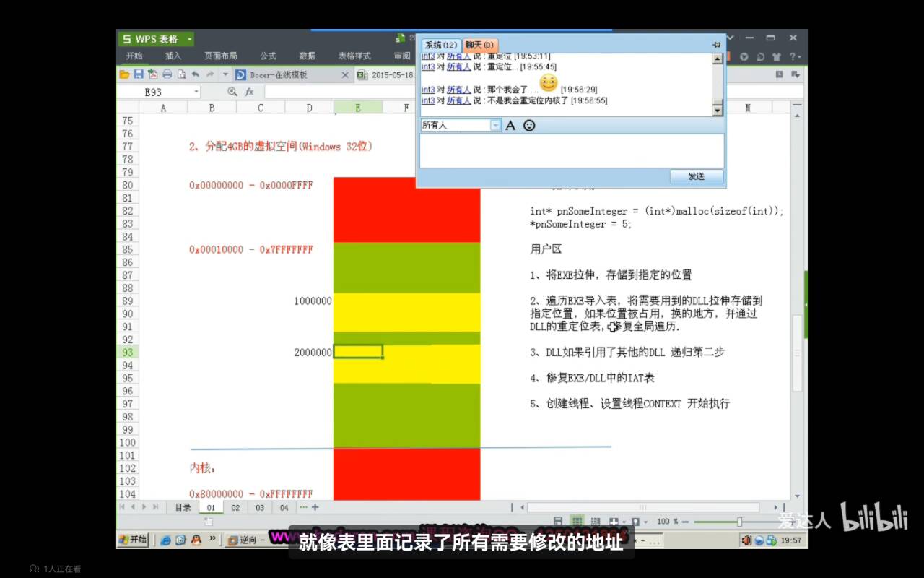Image resolution: width=924 pixels, height=578 pixels.
Task: Expand the cell name box dropdown
Action: [196, 92]
